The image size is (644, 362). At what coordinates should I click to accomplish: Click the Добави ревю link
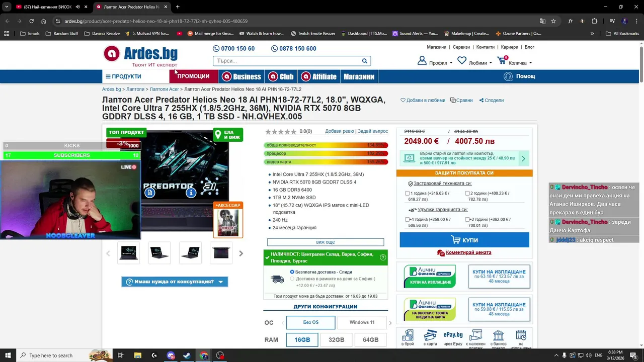(340, 131)
